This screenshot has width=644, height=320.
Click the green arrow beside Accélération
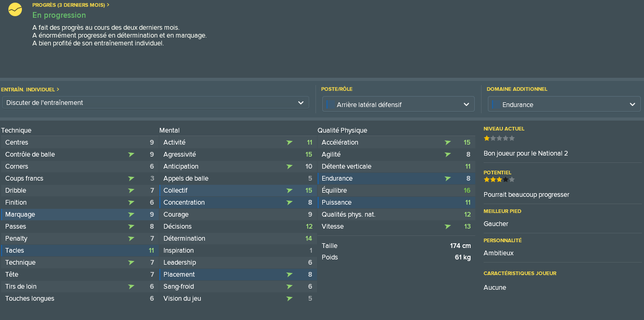(x=448, y=143)
